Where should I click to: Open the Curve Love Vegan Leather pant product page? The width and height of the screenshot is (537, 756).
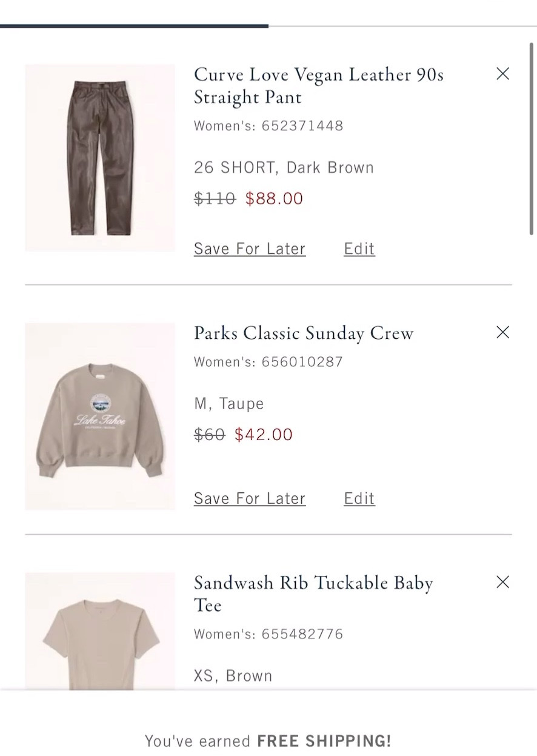tap(318, 85)
